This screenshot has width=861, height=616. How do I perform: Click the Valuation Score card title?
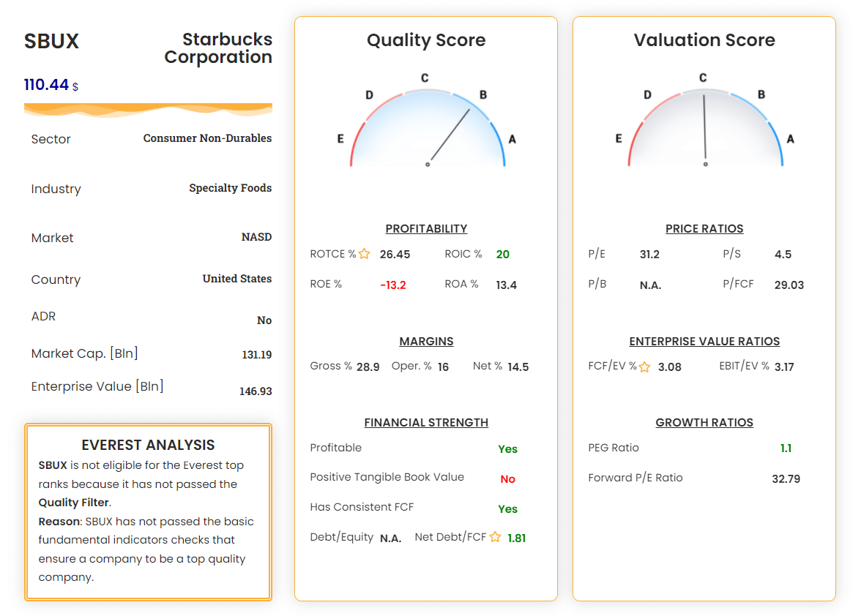[704, 40]
